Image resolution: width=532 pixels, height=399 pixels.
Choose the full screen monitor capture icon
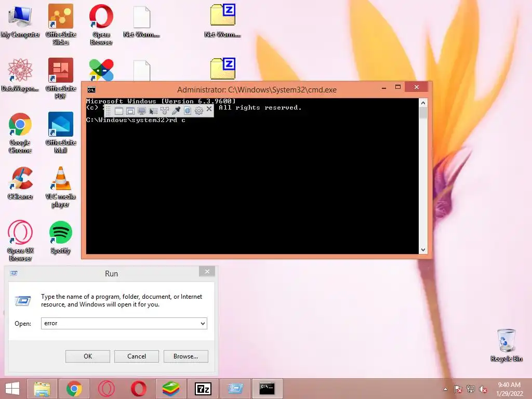142,111
